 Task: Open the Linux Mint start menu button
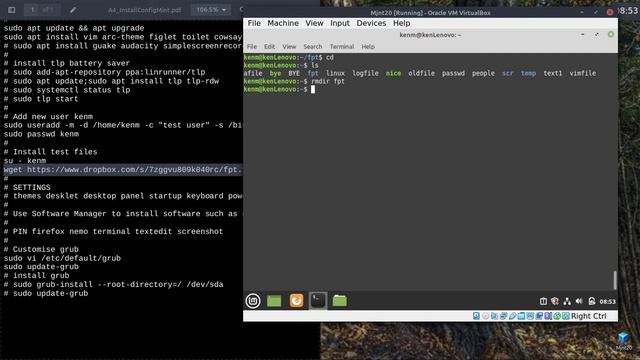pos(253,301)
